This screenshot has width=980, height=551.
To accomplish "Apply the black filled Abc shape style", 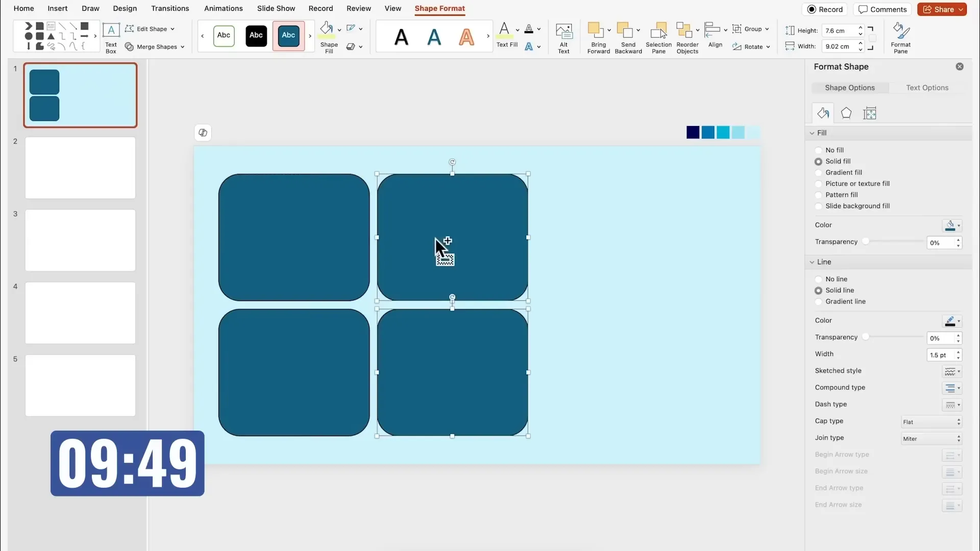I will pyautogui.click(x=256, y=36).
